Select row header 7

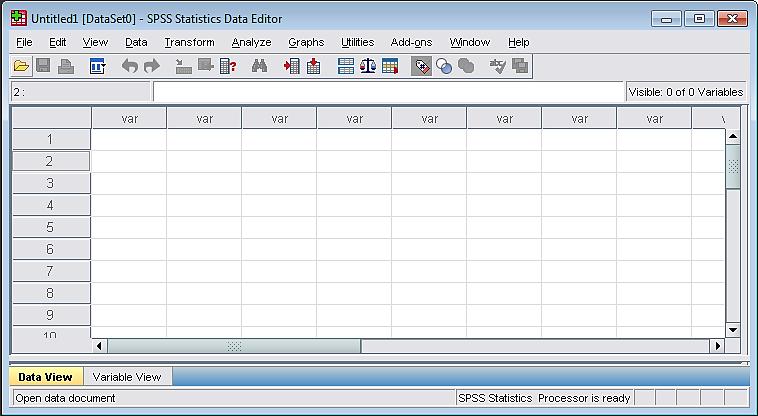click(x=51, y=271)
